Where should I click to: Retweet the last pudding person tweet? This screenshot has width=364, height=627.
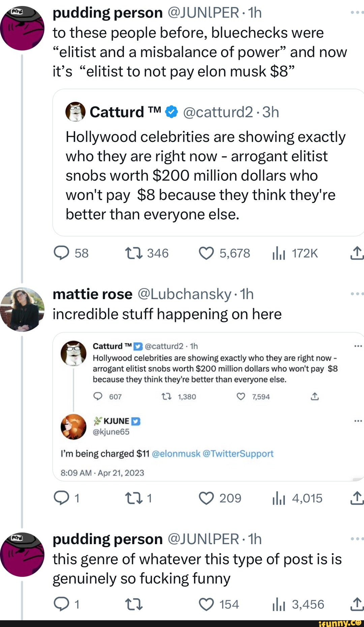click(134, 604)
